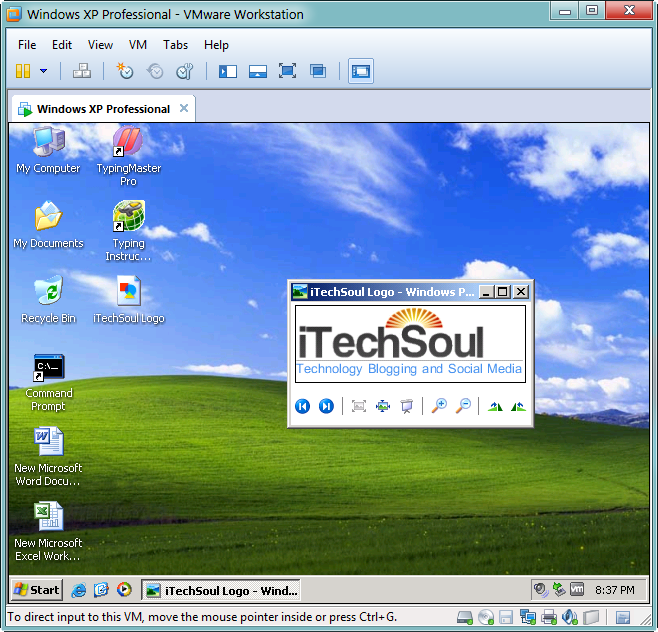658x632 pixels.
Task: Select the My Documents folder icon
Action: pyautogui.click(x=48, y=225)
